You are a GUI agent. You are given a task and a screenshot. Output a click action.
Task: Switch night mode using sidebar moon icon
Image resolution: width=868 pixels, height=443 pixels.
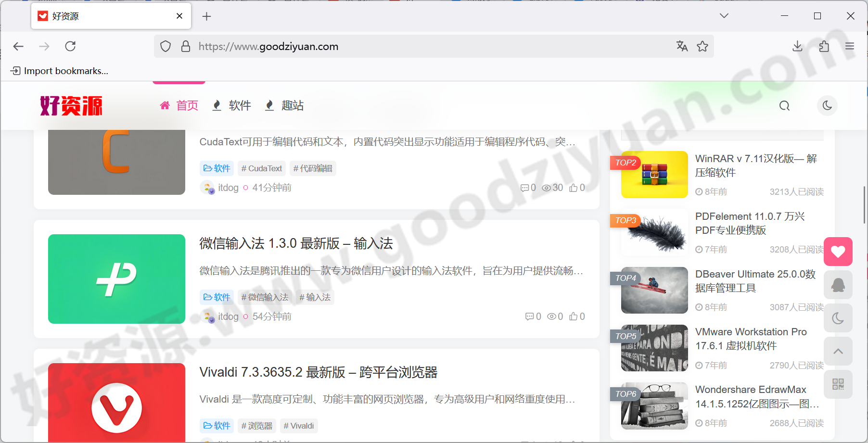[x=838, y=318]
